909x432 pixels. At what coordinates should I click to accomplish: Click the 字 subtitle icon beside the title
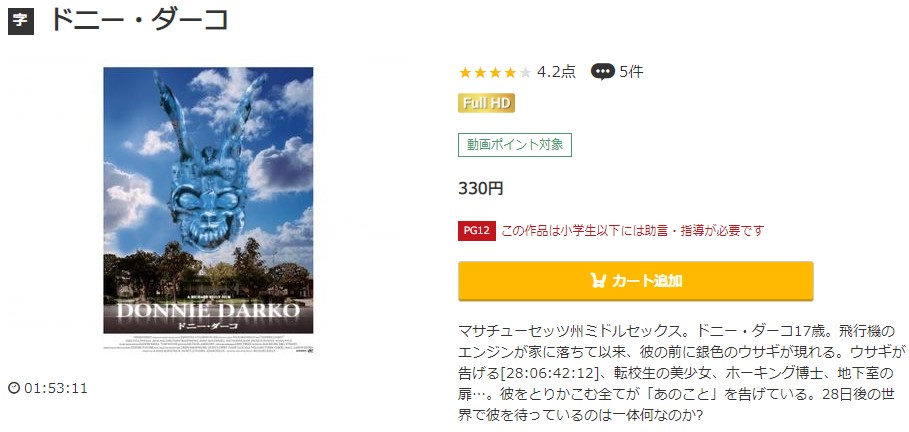20,22
